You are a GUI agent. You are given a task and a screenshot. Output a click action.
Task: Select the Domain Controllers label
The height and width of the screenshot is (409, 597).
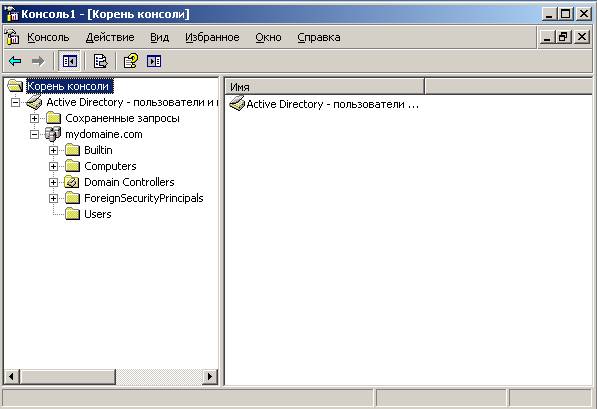pos(129,182)
